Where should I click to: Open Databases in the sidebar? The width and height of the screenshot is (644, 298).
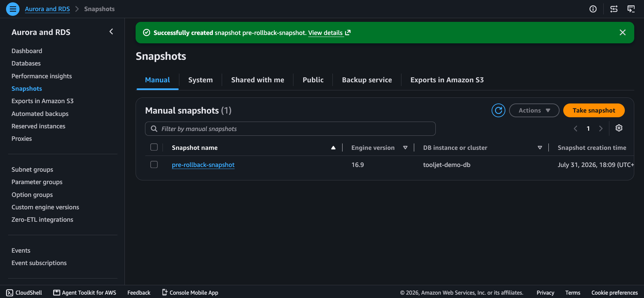tap(26, 63)
